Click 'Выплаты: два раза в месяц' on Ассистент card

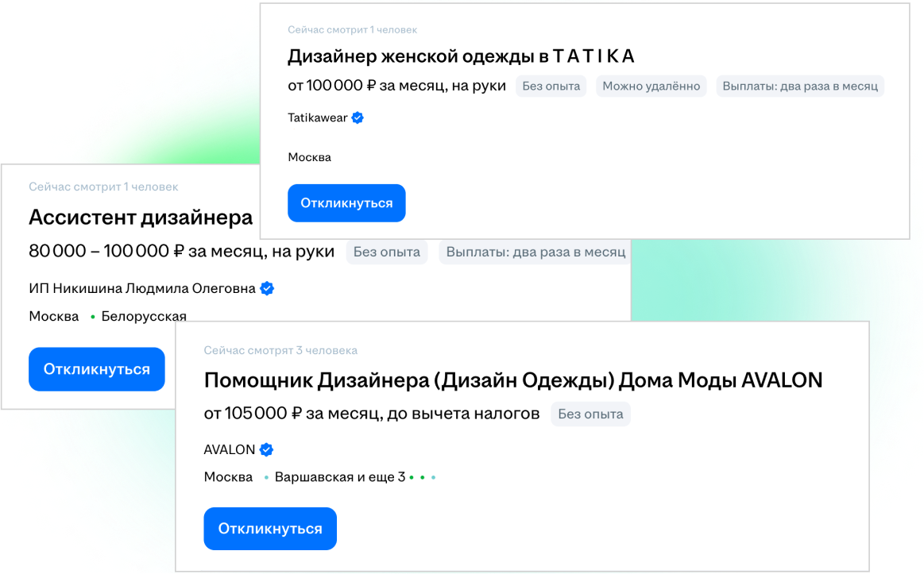point(535,252)
